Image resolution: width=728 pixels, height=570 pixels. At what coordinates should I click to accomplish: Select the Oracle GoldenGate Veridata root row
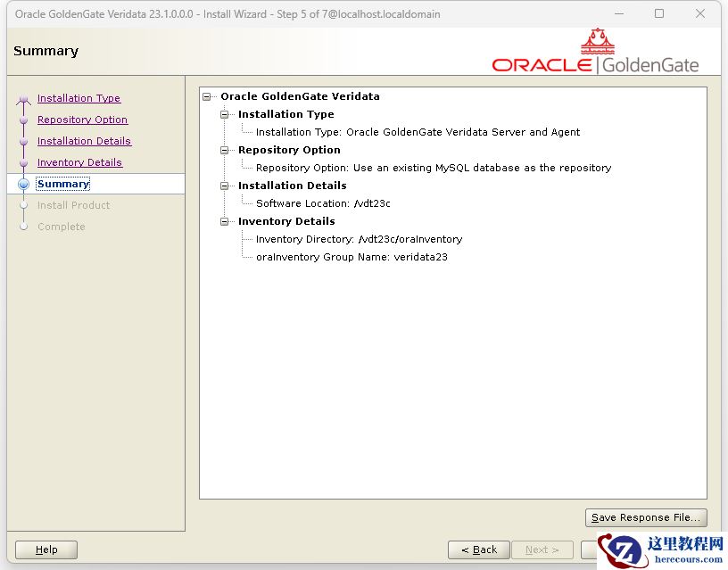click(x=300, y=96)
